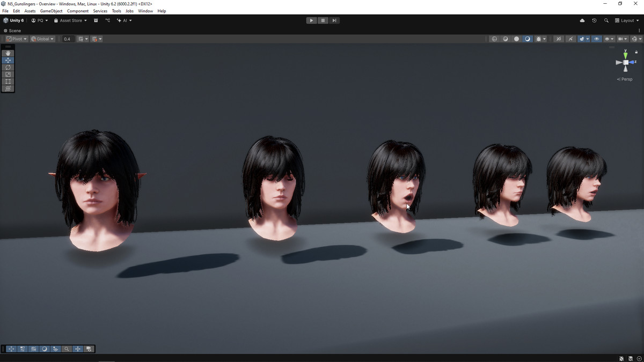Toggle grid snapping magnet button
Screen dimensions: 644x362
point(94,39)
